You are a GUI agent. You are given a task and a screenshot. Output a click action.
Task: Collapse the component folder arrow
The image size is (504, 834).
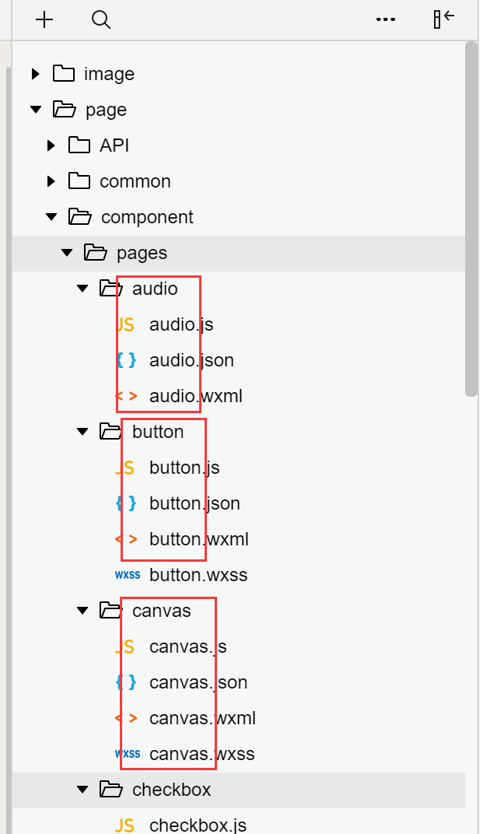[x=51, y=217]
